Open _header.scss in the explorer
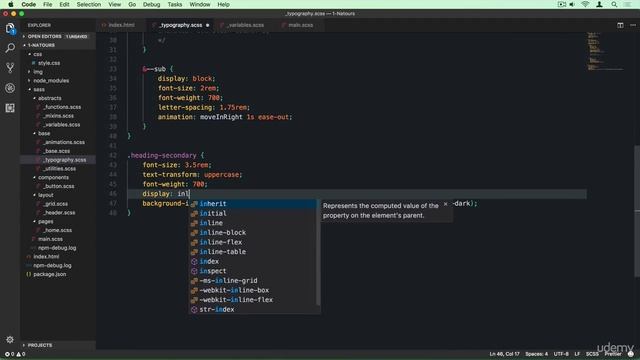 [x=59, y=213]
